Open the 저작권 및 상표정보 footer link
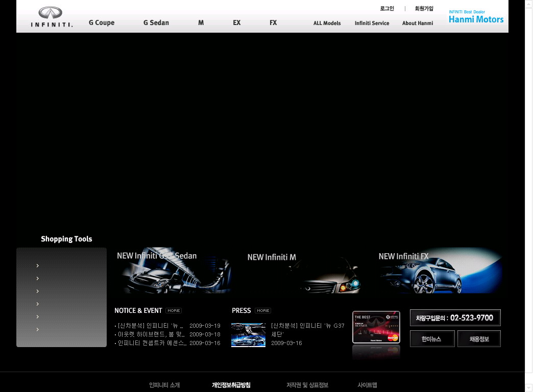This screenshot has width=533, height=392. click(x=307, y=385)
